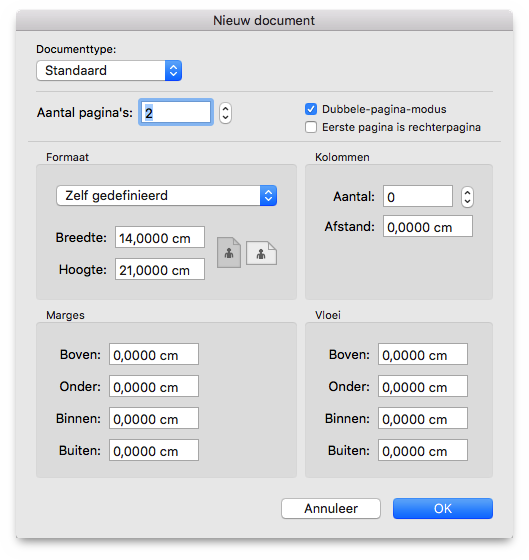Click the Kolommen Afstand field
The height and width of the screenshot is (560, 529).
(x=428, y=226)
